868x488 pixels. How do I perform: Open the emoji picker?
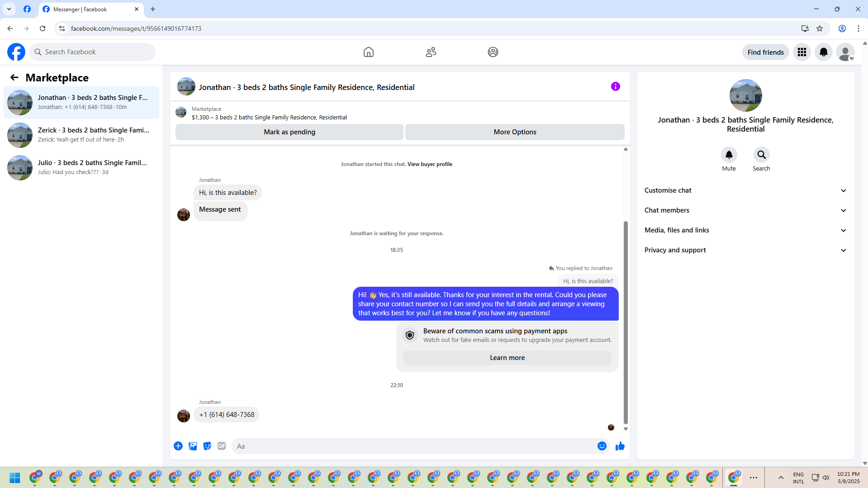[602, 446]
